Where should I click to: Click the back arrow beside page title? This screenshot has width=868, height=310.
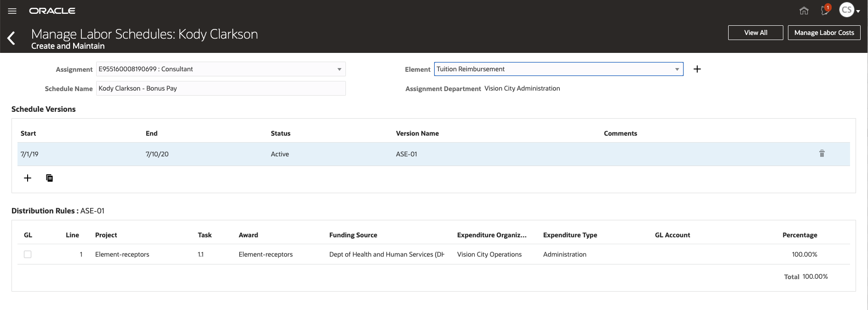pyautogui.click(x=12, y=38)
